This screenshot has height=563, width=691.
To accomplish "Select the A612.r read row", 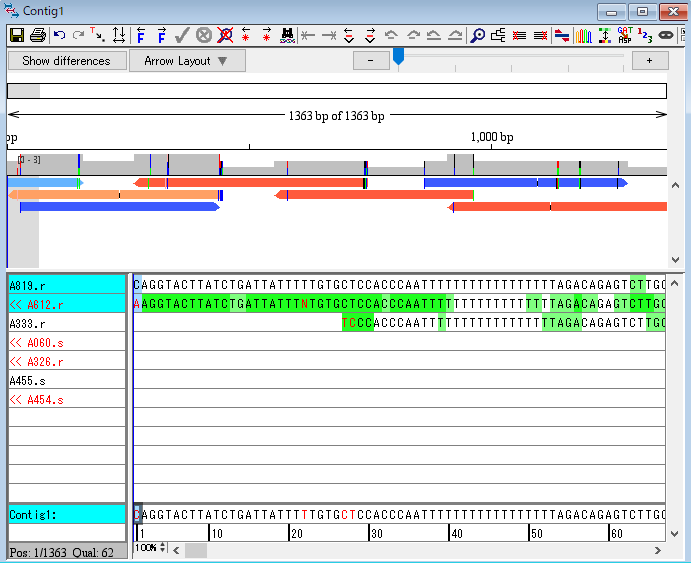I will point(67,304).
